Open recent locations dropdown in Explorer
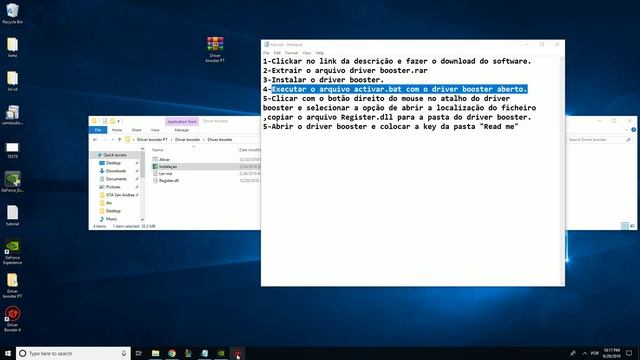The height and width of the screenshot is (360, 640). [x=112, y=140]
